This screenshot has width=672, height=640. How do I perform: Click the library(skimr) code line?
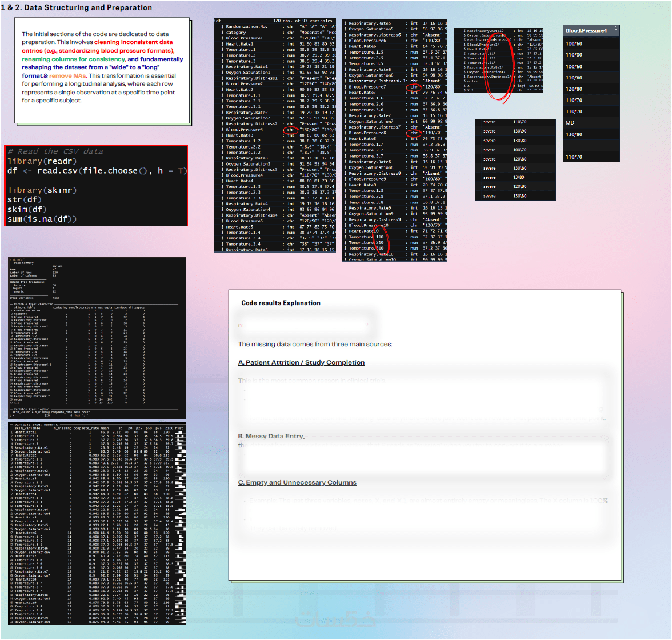tap(42, 190)
